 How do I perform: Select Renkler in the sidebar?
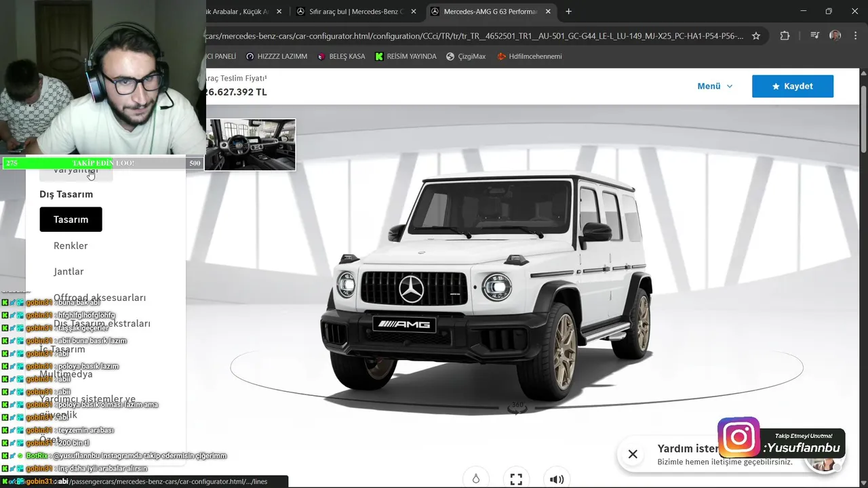pyautogui.click(x=71, y=245)
